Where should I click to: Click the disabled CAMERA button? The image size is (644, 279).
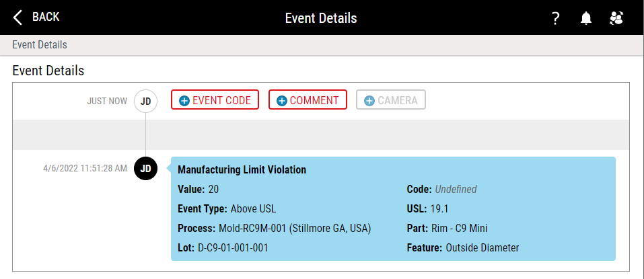(390, 99)
